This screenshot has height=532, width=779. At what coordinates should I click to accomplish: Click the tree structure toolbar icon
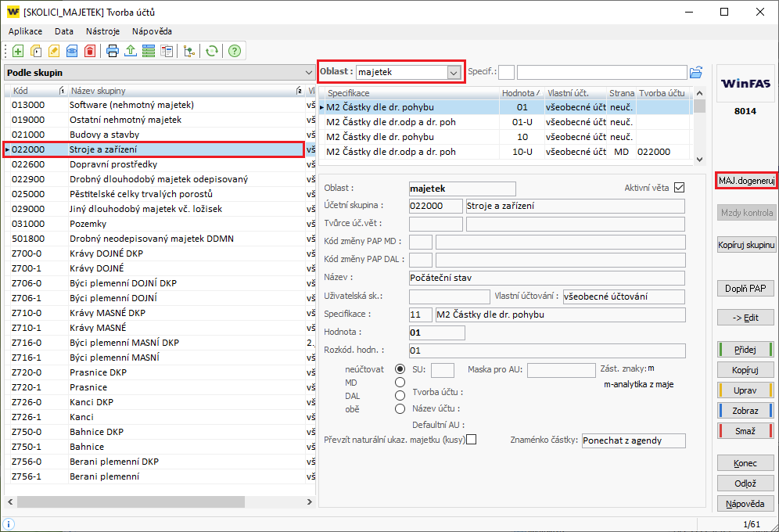[189, 51]
